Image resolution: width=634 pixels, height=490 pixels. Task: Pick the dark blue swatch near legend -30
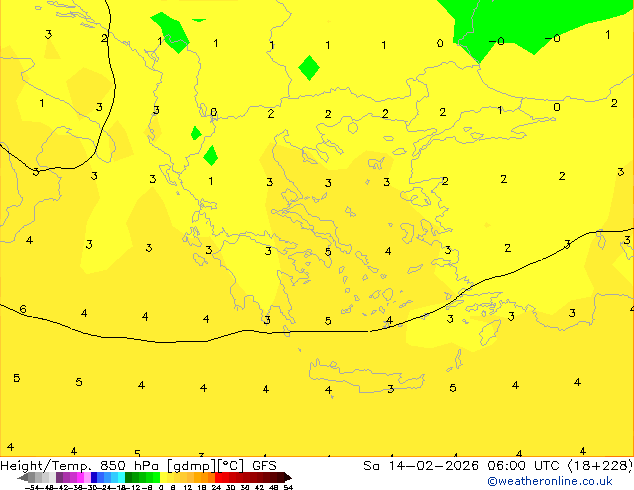tap(94, 477)
